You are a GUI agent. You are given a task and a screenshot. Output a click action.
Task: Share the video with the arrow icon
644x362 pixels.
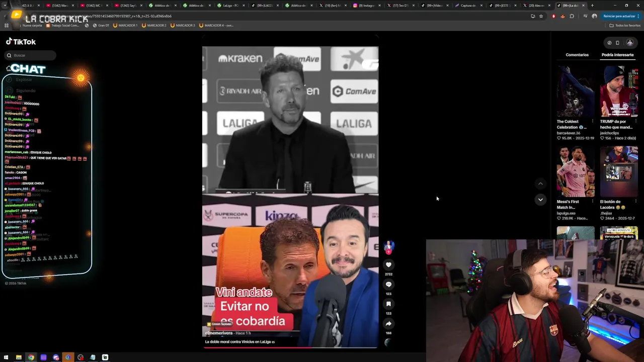tap(388, 323)
